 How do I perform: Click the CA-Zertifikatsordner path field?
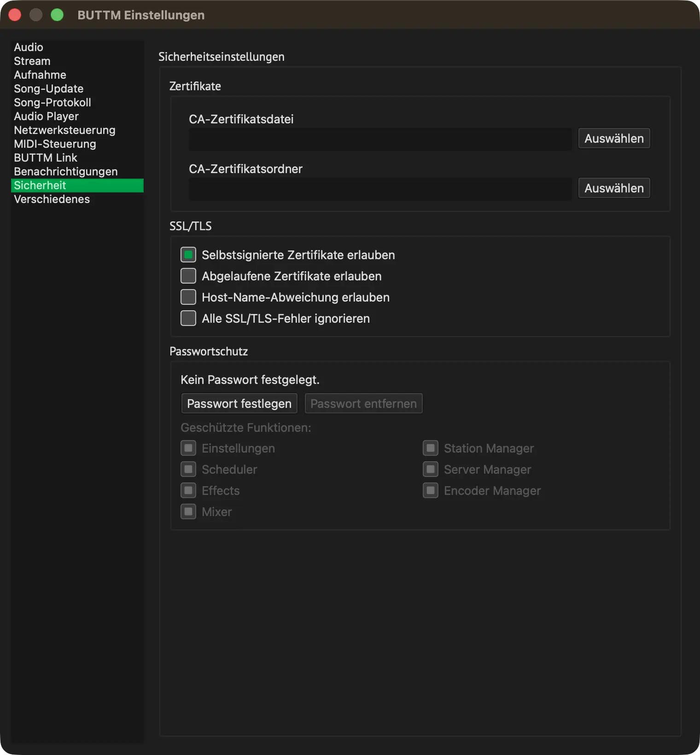click(x=380, y=189)
